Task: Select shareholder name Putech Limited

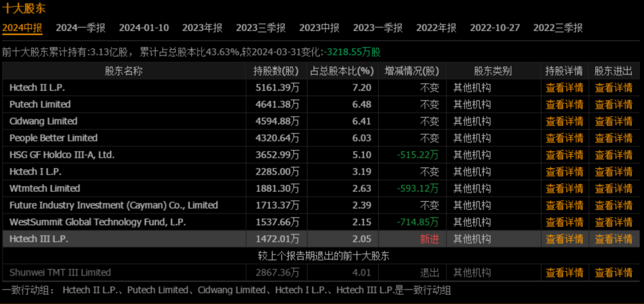Action: pos(41,104)
